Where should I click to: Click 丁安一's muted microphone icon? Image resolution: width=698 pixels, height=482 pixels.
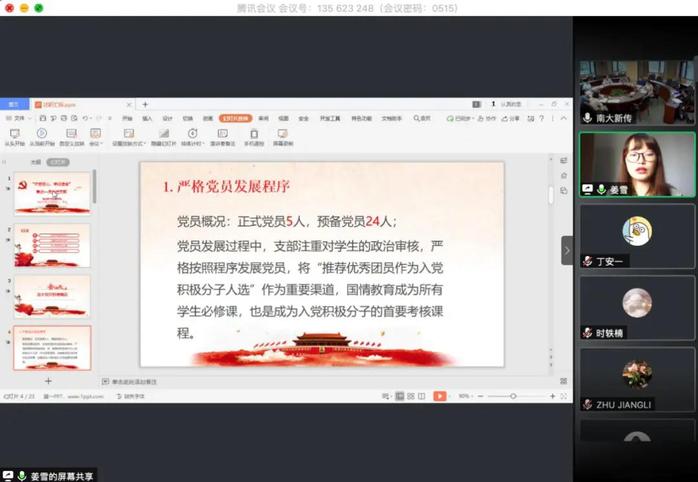click(588, 261)
